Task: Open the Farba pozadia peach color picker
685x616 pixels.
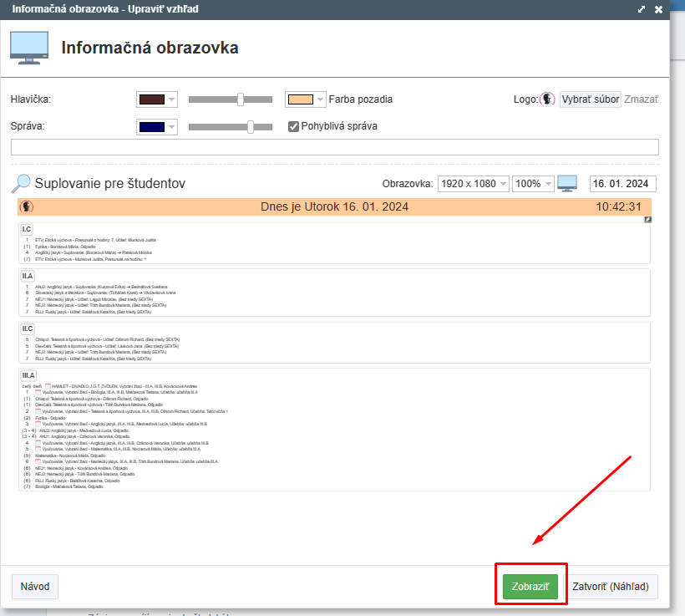Action: tap(305, 99)
